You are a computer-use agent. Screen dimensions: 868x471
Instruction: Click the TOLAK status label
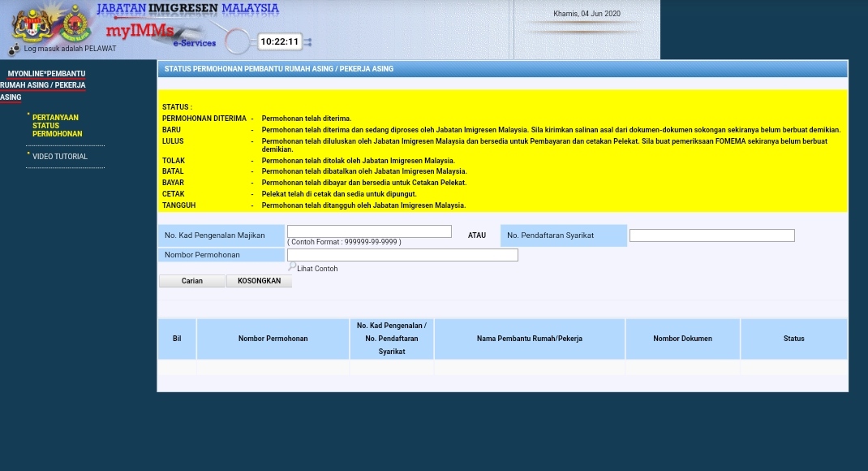[x=174, y=161]
